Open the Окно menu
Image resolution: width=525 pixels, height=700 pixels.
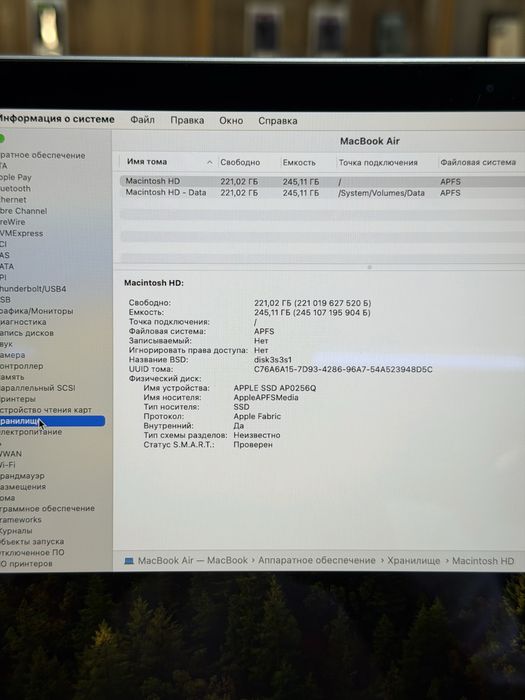[231, 121]
